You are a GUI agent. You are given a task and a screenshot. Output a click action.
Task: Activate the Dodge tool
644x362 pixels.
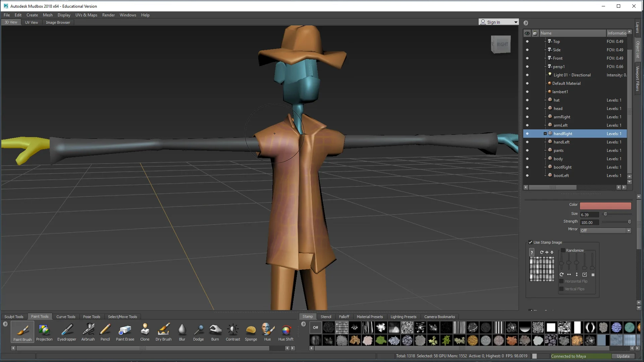198,332
